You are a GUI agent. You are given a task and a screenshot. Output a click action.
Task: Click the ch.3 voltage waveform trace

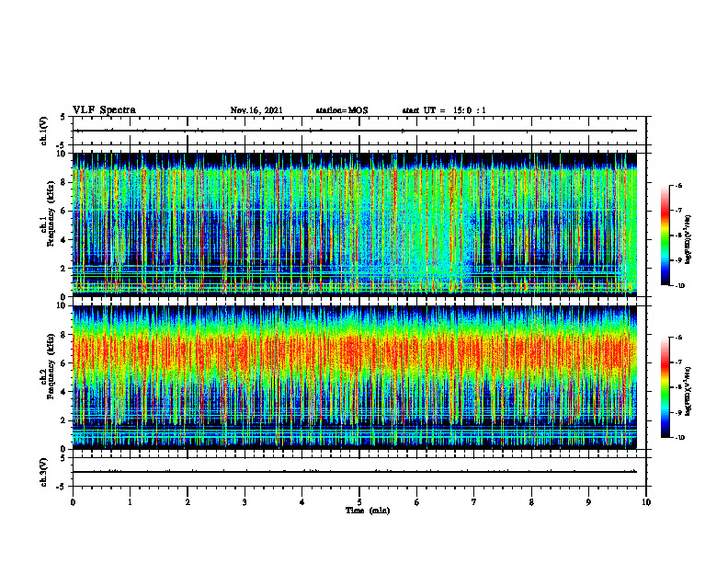tap(355, 472)
